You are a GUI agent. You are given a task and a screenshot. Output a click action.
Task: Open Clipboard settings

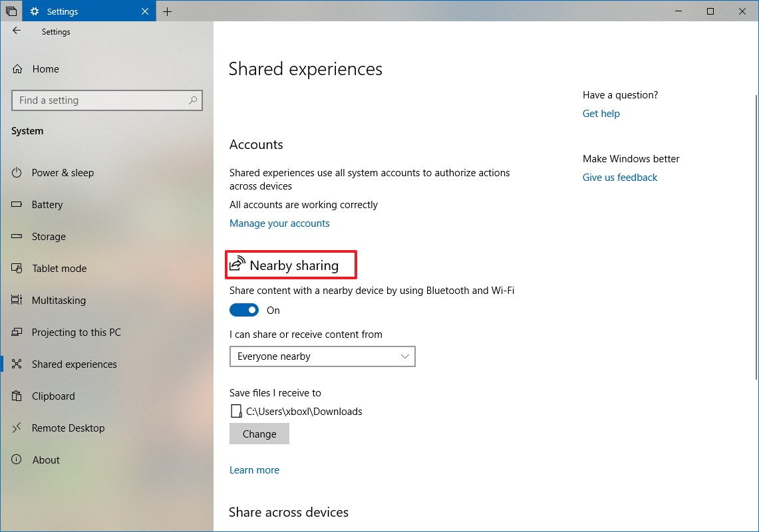pos(53,396)
